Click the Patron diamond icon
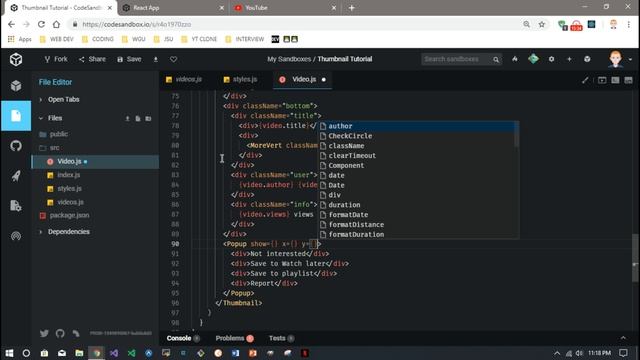This screenshot has height=360, width=640. [533, 59]
